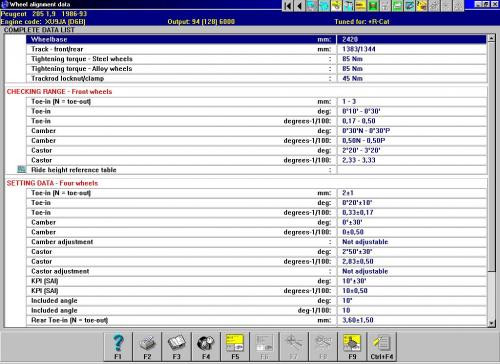Click the included angle value '10'

(346, 311)
